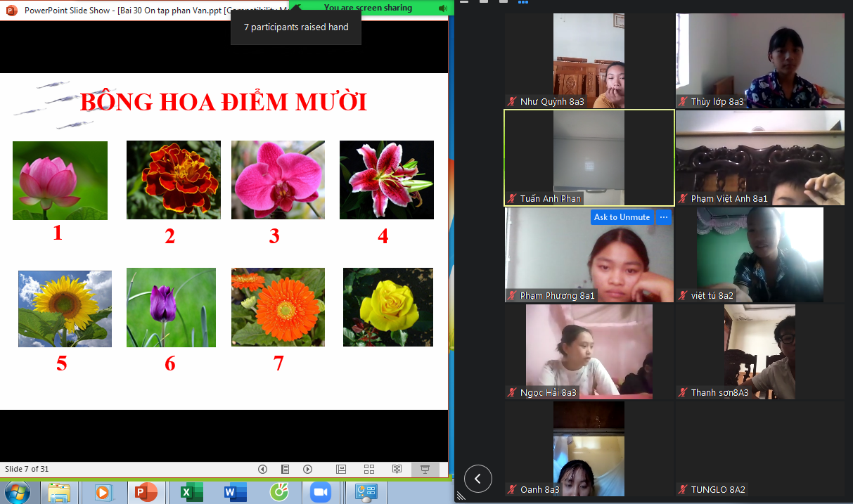The image size is (853, 504).
Task: Open Excel from the taskbar
Action: (x=191, y=492)
